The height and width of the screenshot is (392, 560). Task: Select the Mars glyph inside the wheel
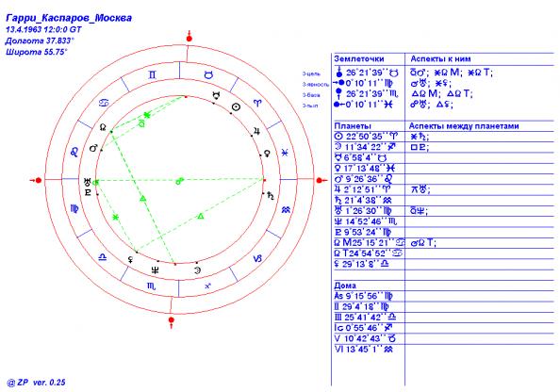pyautogui.click(x=93, y=147)
